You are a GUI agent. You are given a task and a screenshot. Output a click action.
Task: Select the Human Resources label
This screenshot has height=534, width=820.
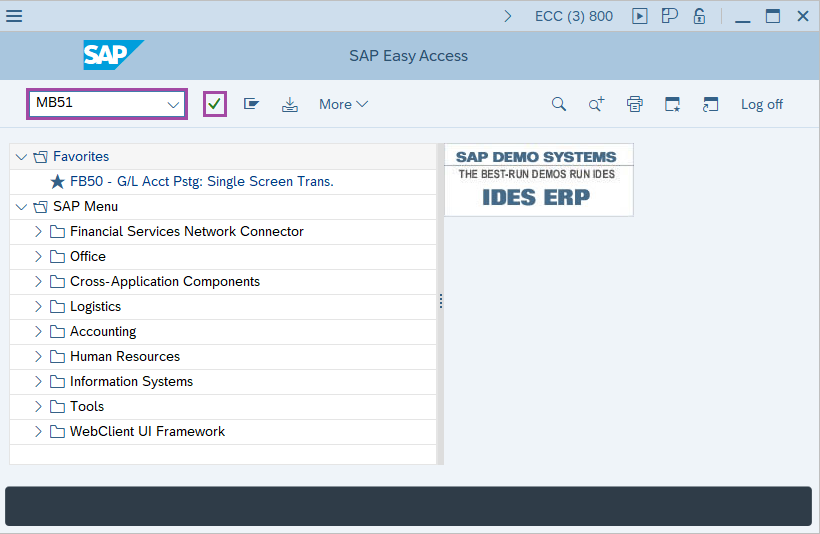tap(125, 356)
